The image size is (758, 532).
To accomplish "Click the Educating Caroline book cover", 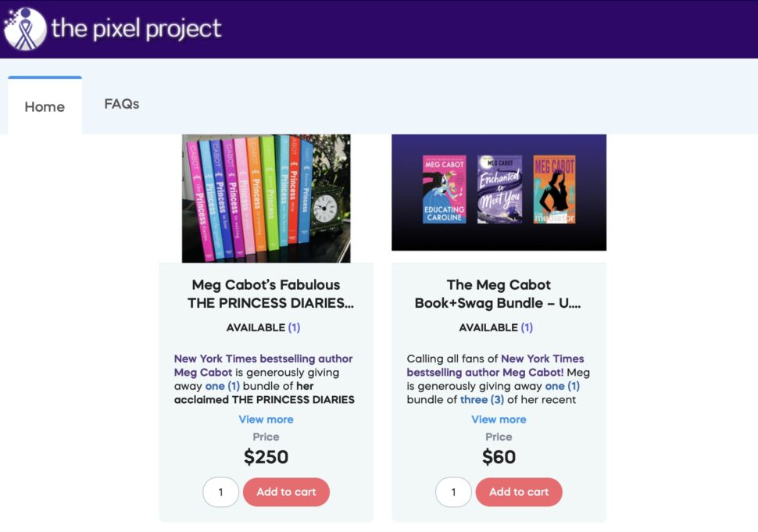I will point(444,189).
